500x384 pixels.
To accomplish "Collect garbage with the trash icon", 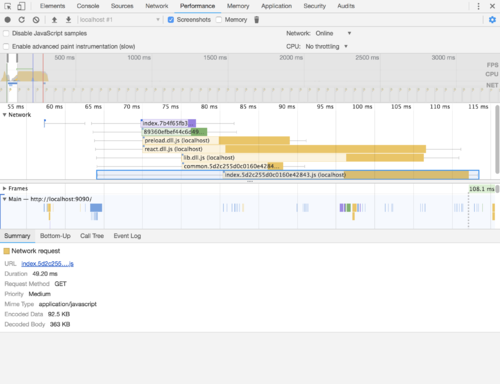I will click(256, 20).
